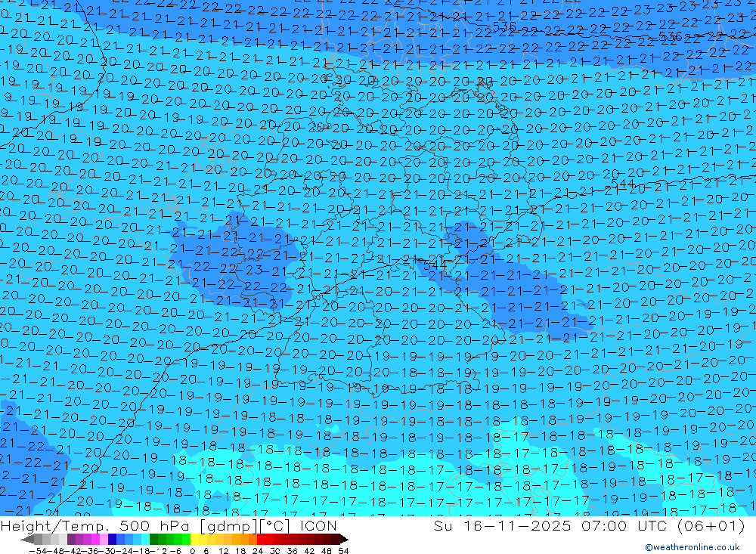The height and width of the screenshot is (554, 756).
Task: Click the dark blue swatch above -30
Action: click(x=112, y=539)
